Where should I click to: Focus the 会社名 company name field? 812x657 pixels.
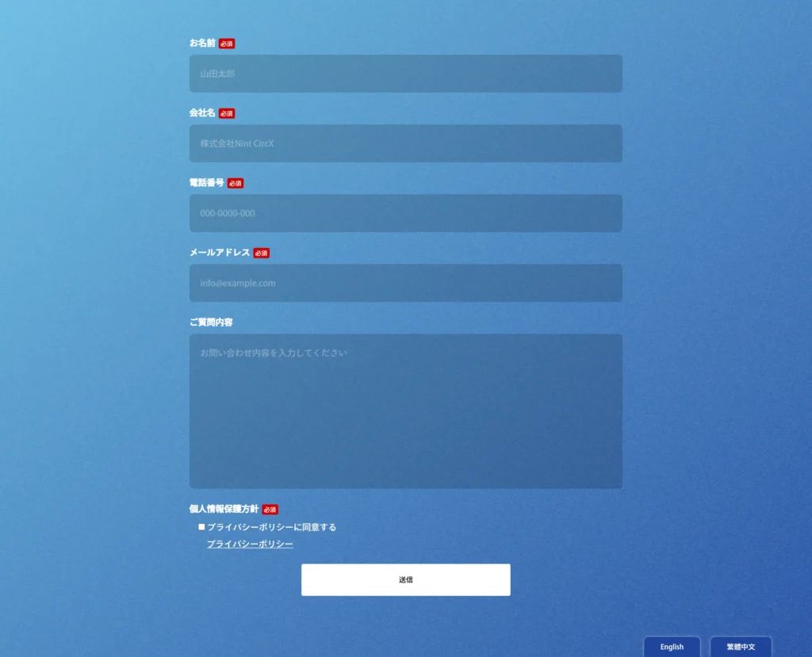(x=405, y=143)
